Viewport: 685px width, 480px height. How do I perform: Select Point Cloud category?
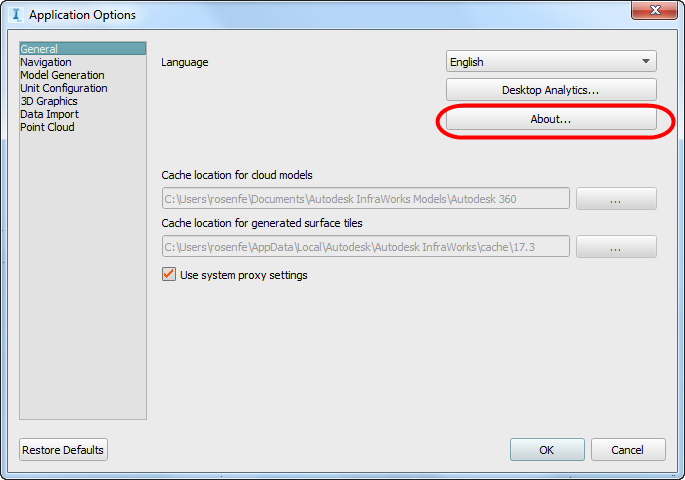[47, 128]
